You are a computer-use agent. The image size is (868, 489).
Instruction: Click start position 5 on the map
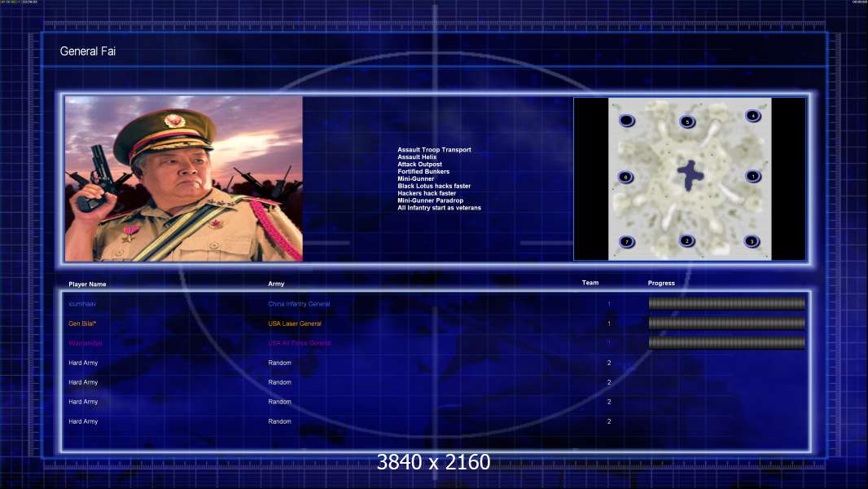click(687, 121)
